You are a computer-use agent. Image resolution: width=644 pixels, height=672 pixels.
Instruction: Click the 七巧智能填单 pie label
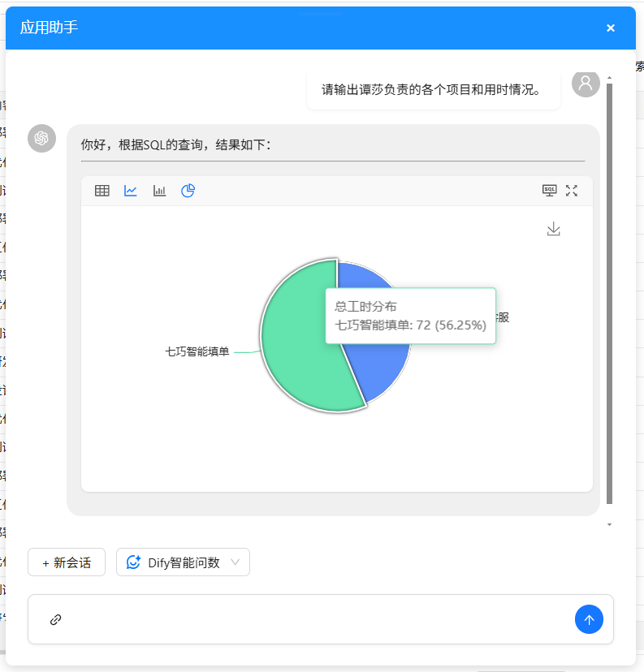(x=197, y=352)
